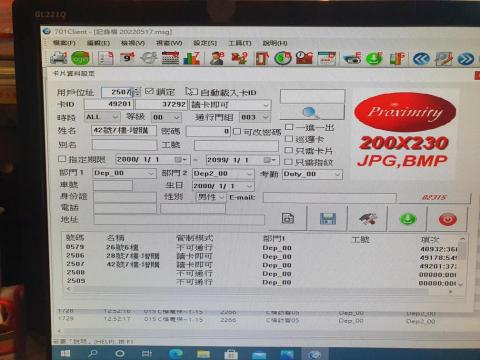Enable 指定期限 checkbox
The width and height of the screenshot is (480, 360).
tap(62, 159)
